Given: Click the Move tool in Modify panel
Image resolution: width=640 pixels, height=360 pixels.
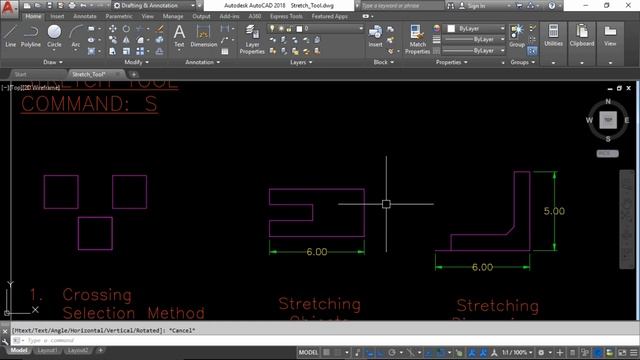Looking at the screenshot, I should tap(112, 29).
